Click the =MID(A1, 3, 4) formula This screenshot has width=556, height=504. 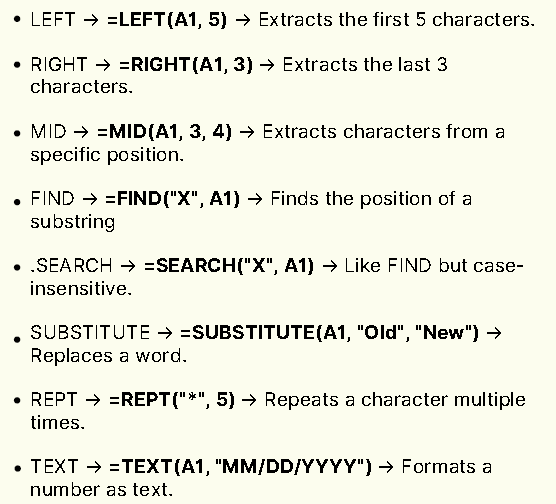tap(164, 132)
